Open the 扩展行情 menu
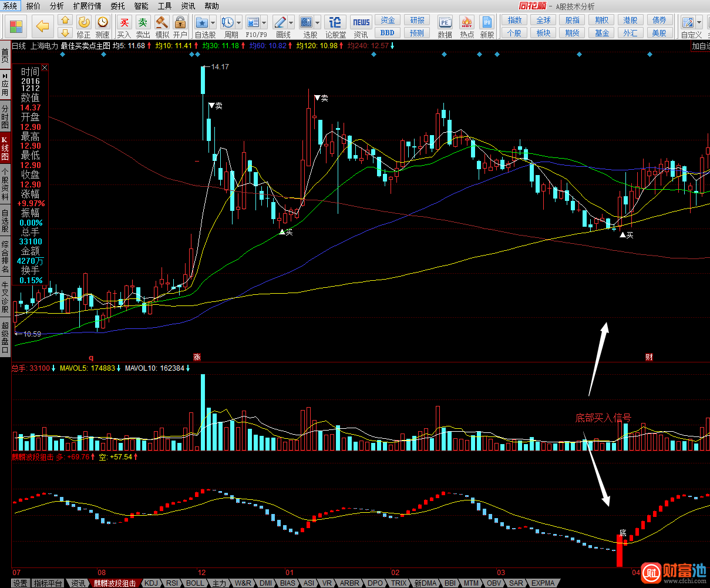Viewport: 710px width, 588px height. [x=87, y=6]
